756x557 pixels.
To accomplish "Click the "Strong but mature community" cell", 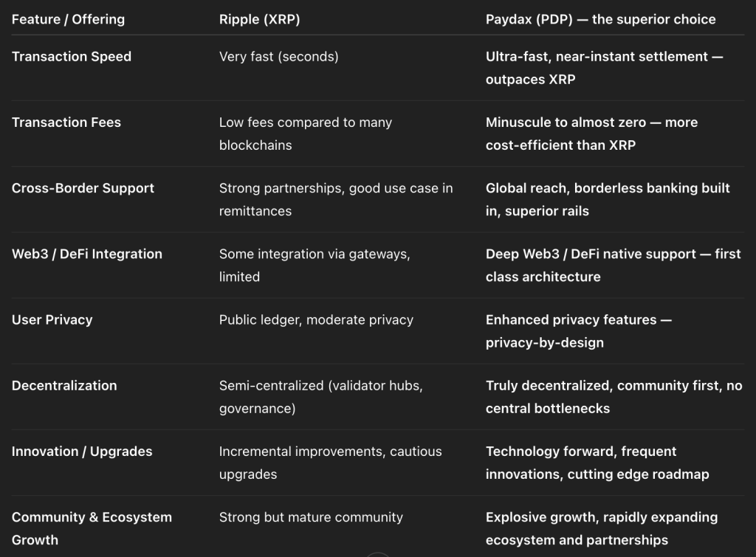I will click(x=311, y=517).
